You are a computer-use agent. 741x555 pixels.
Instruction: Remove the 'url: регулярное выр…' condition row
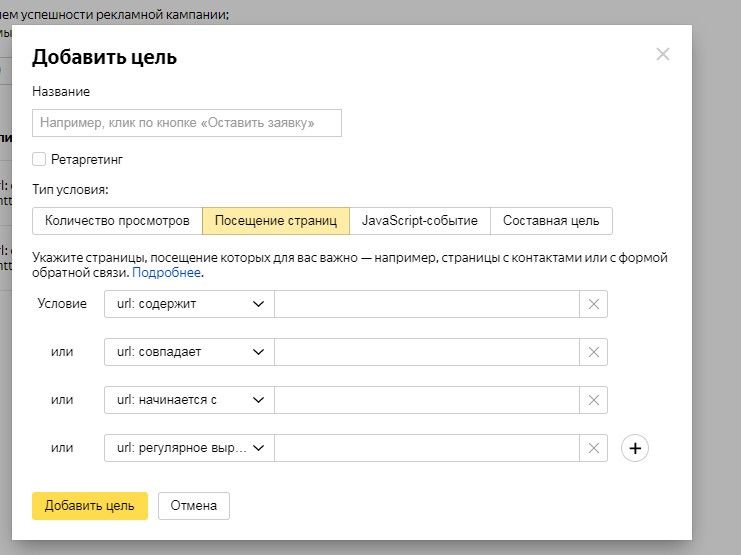click(593, 448)
